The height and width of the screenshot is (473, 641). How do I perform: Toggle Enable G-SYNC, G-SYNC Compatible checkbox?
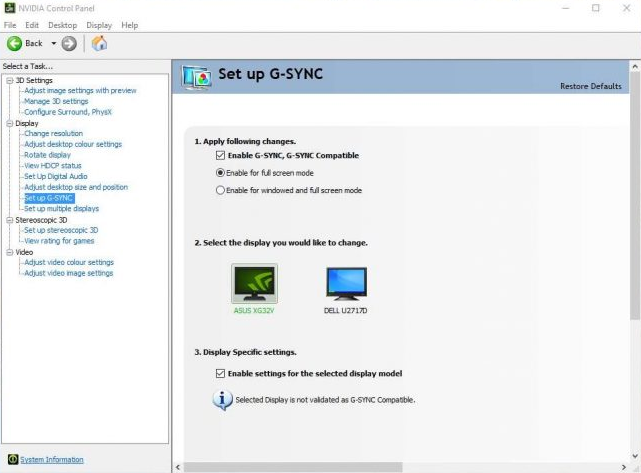220,155
